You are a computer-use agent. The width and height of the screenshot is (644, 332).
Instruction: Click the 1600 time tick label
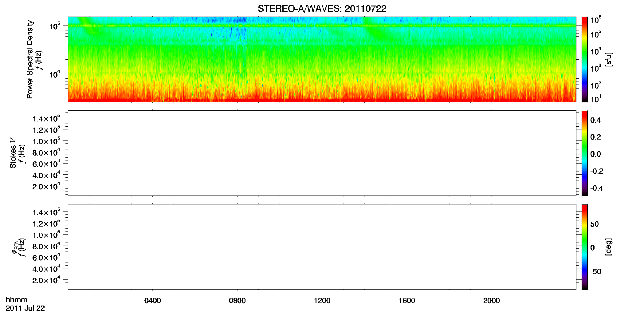click(407, 301)
